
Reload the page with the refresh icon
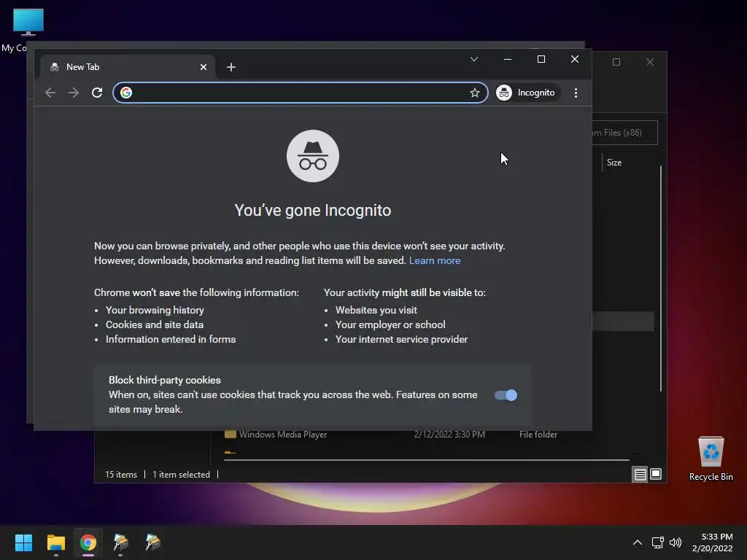pos(97,93)
